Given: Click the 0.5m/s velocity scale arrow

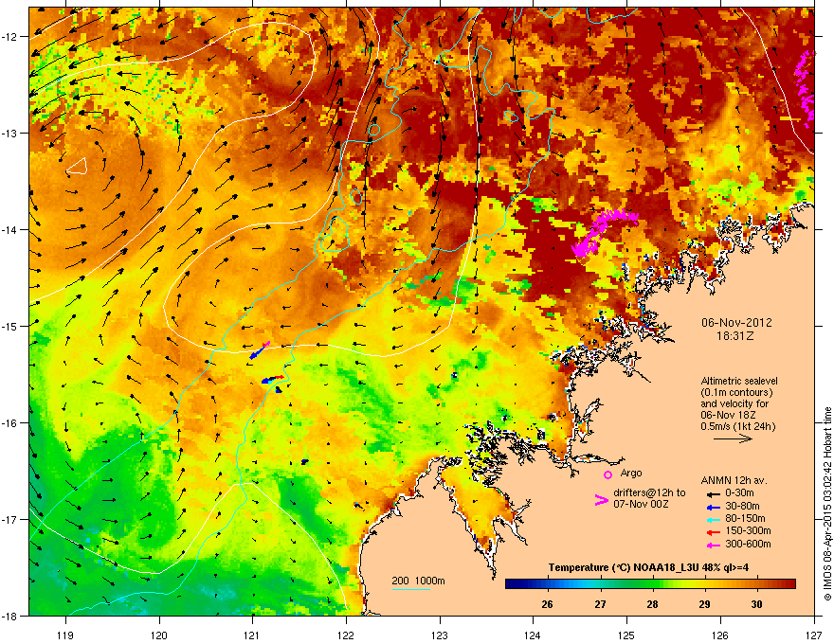Looking at the screenshot, I should tap(733, 438).
